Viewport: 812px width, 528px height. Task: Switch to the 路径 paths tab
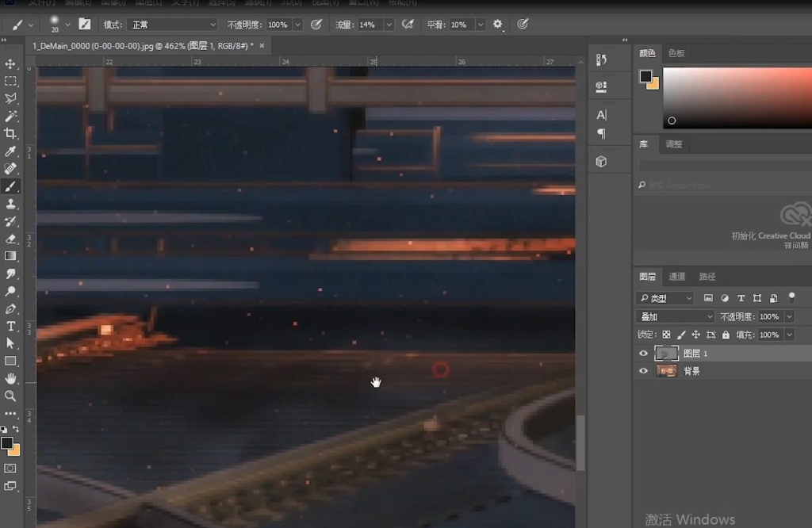[x=707, y=277]
